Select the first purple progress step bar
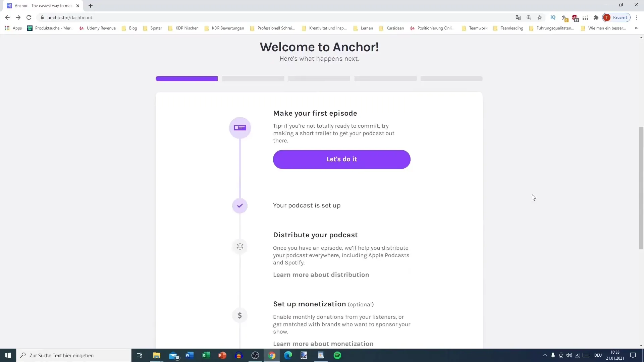This screenshot has width=644, height=362. [x=186, y=78]
